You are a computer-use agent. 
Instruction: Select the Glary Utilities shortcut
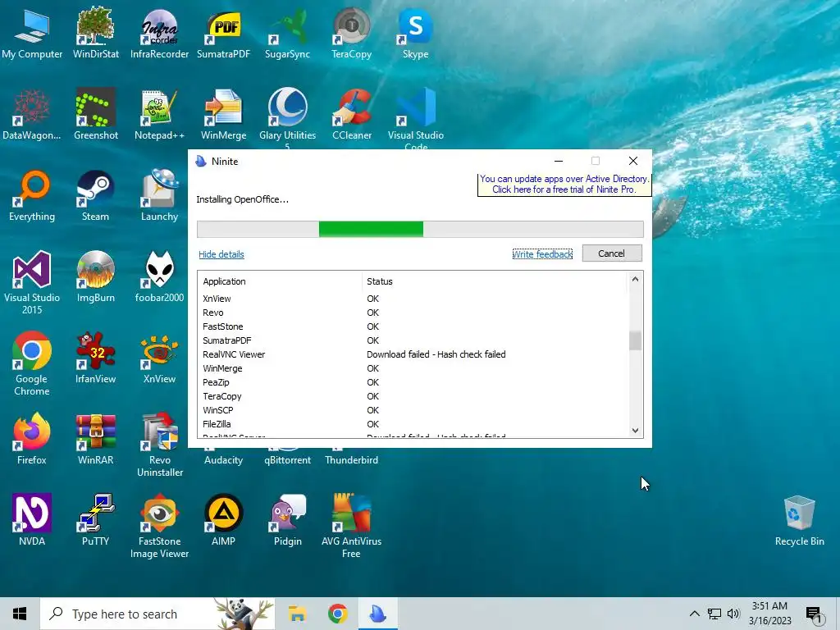287,118
